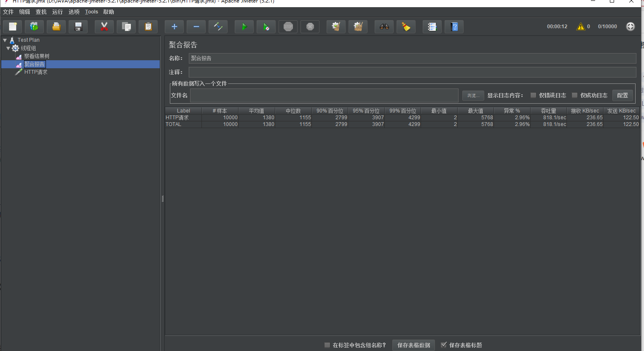Click the 浏览 browse button

point(473,96)
